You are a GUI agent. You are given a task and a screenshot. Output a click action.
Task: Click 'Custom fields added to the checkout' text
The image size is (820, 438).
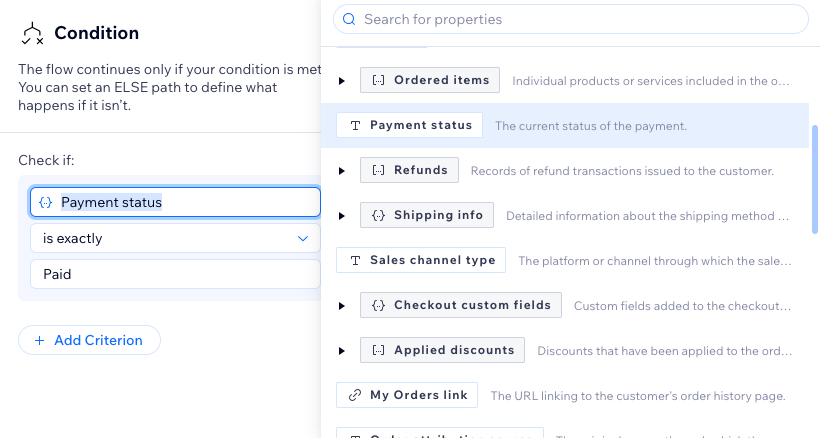682,306
